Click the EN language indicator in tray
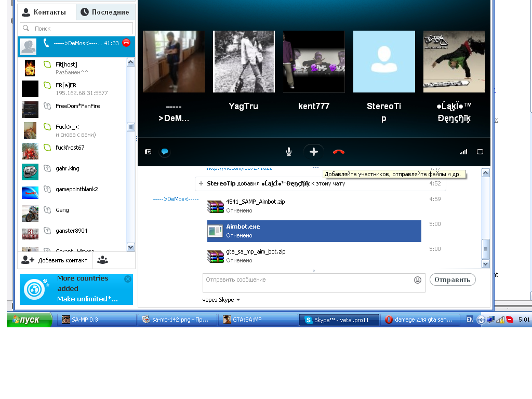The width and height of the screenshot is (532, 399). click(470, 320)
